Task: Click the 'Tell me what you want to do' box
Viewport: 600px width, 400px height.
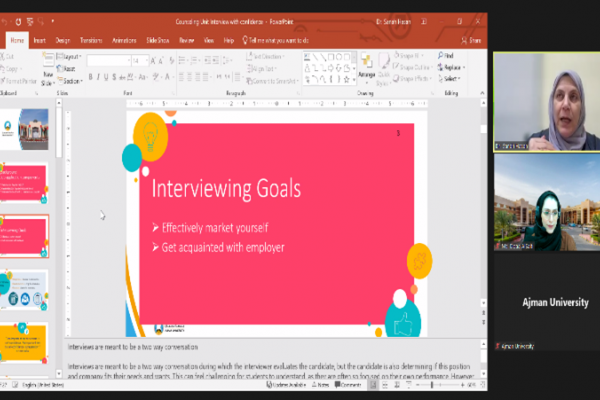Action: 266,40
